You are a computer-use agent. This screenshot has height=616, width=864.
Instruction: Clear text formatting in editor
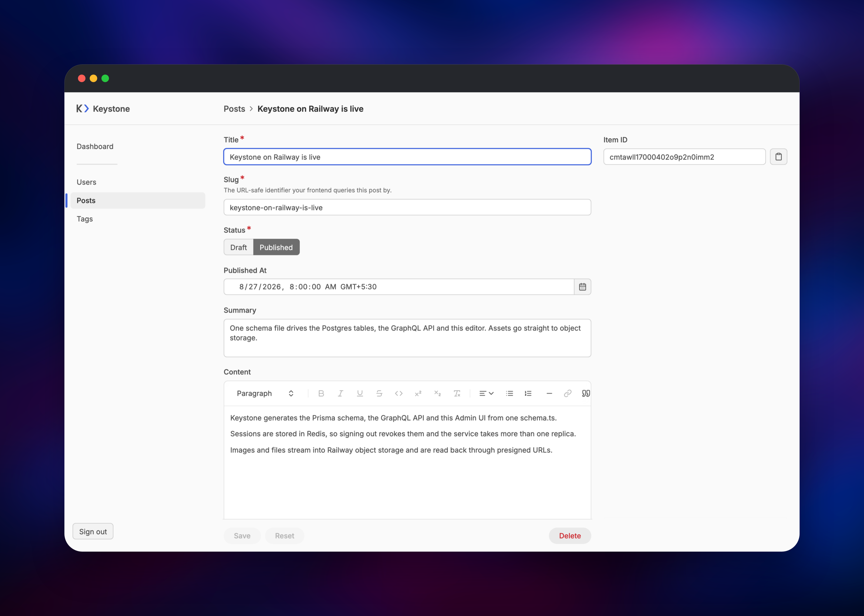pos(457,393)
